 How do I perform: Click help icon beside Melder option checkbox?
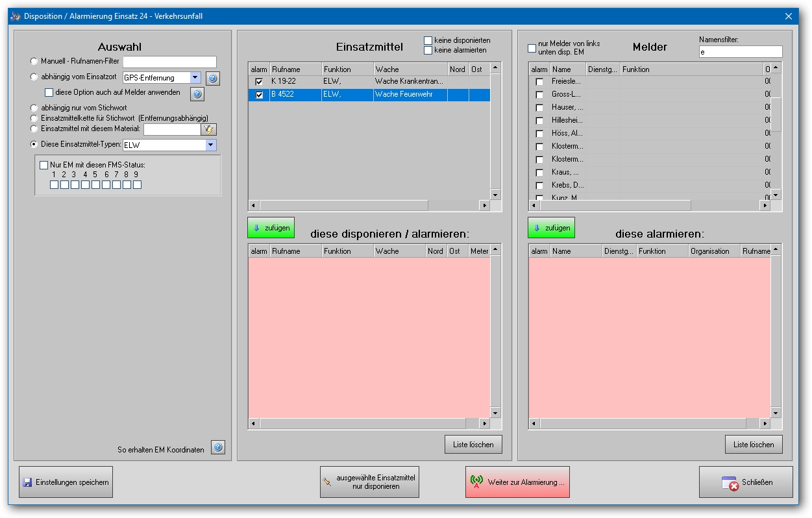pos(197,94)
